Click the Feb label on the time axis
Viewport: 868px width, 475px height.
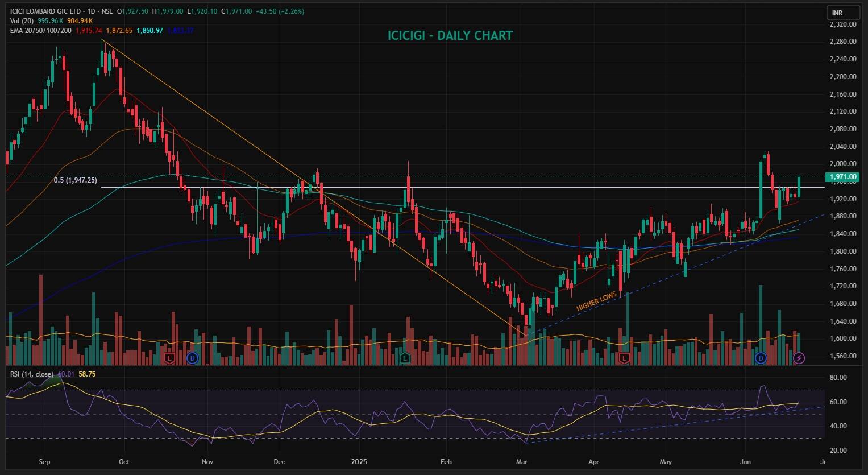pos(446,462)
